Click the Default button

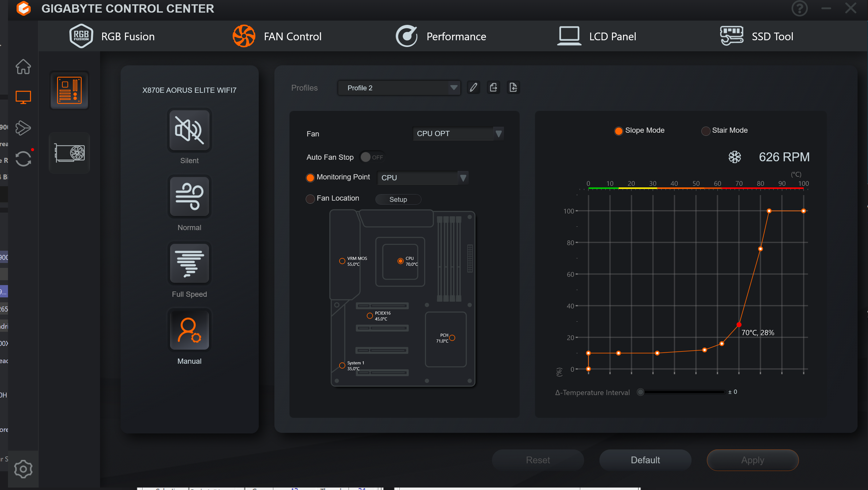(645, 460)
